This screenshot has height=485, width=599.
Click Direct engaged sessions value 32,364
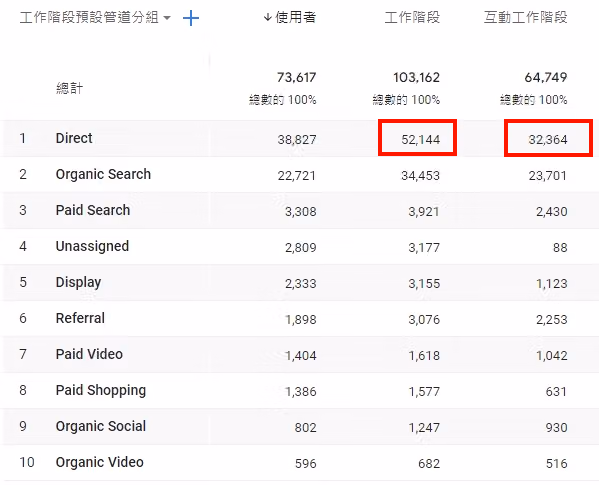[x=548, y=140]
